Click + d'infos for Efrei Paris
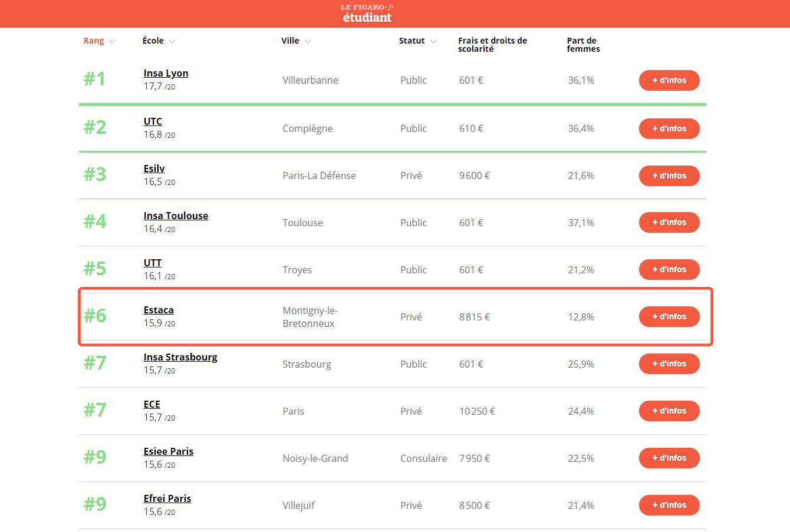The image size is (790, 532). click(669, 505)
